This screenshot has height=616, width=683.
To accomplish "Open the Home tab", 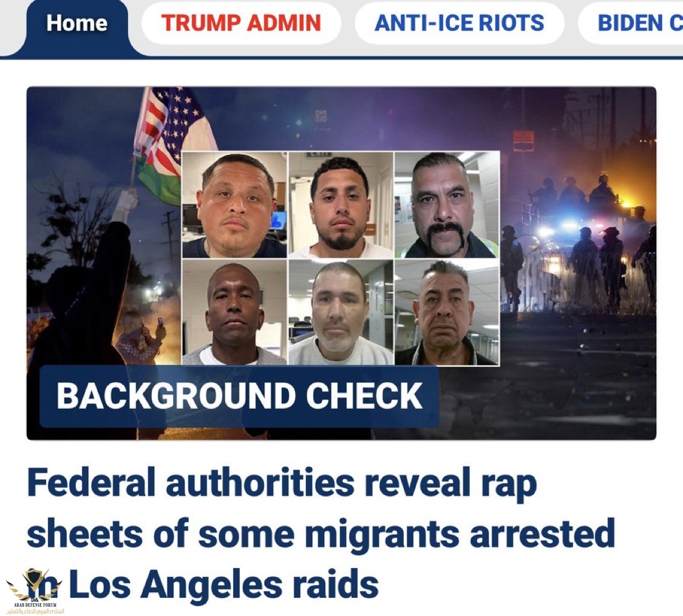I will pyautogui.click(x=76, y=24).
